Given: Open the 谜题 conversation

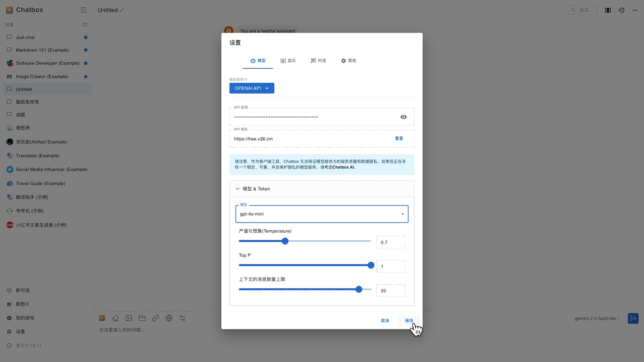Looking at the screenshot, I should (x=47, y=115).
